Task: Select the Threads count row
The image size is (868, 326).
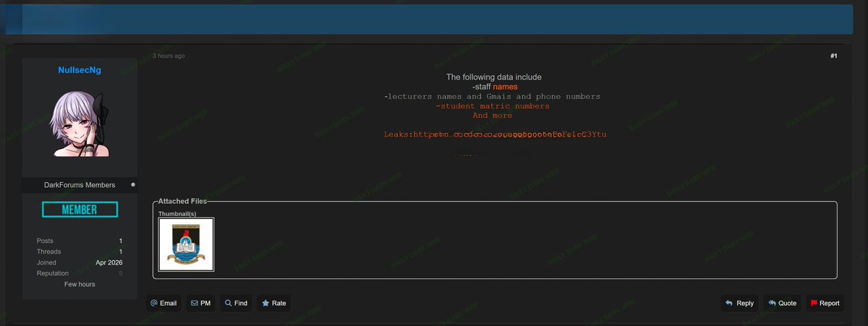Action: 80,252
